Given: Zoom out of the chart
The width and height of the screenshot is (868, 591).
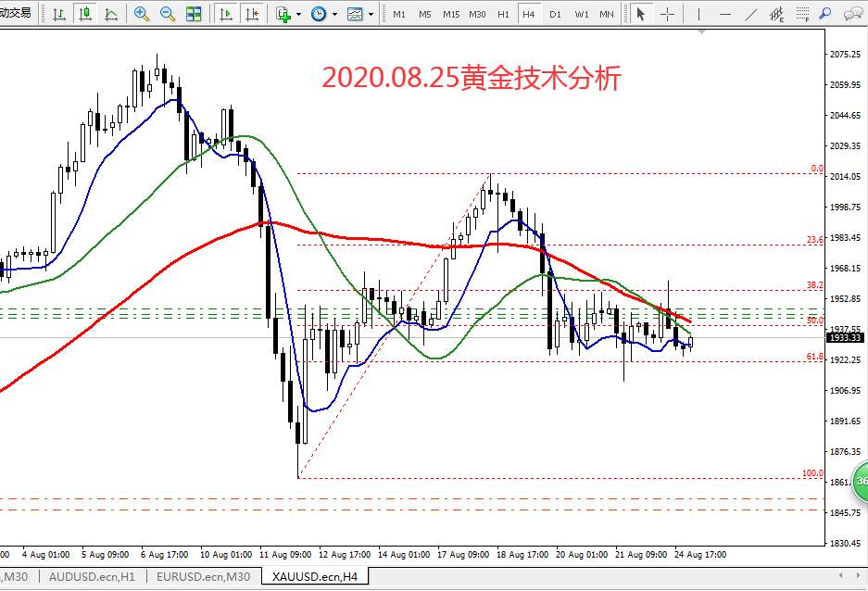Looking at the screenshot, I should [167, 14].
